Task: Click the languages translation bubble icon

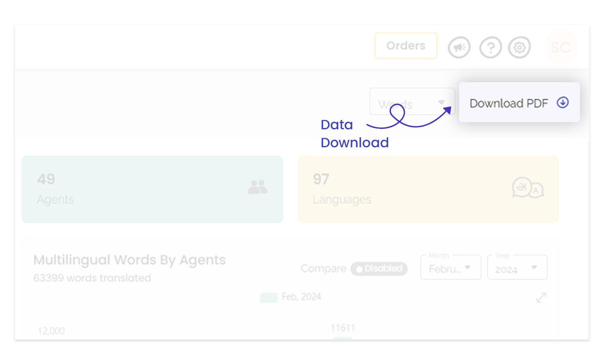Action: (528, 188)
